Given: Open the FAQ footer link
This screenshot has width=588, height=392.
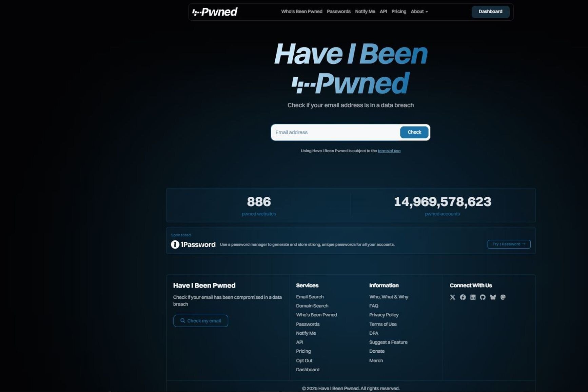Looking at the screenshot, I should pyautogui.click(x=374, y=306).
